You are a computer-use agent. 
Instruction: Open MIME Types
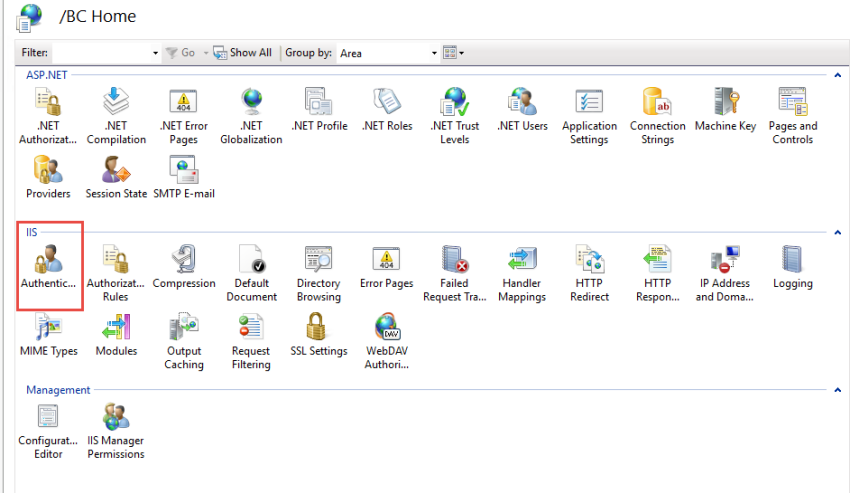48,335
